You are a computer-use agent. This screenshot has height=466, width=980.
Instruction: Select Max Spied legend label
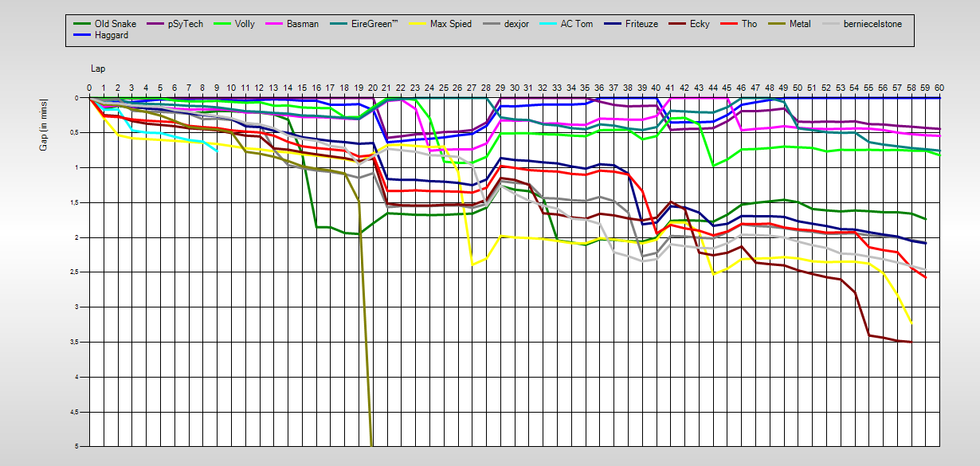point(451,24)
